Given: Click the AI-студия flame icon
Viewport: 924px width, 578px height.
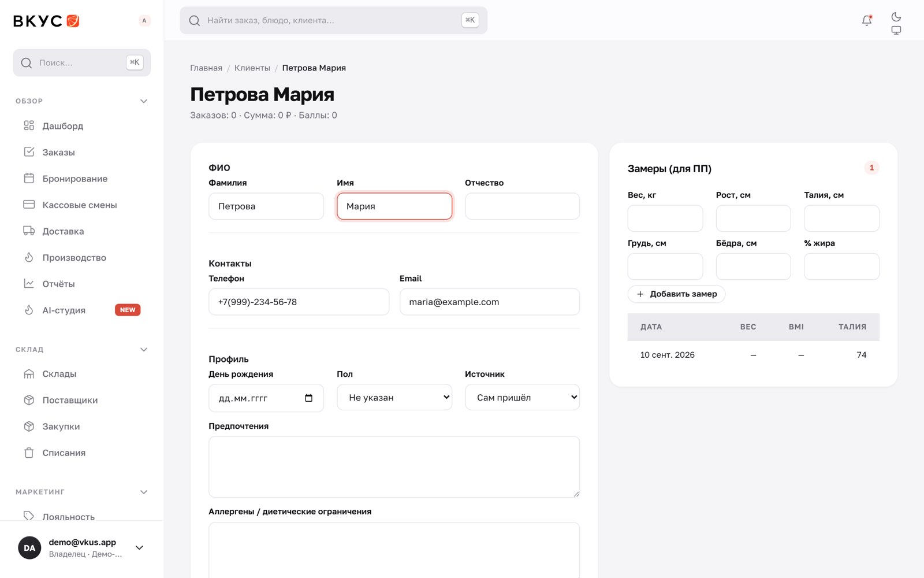Looking at the screenshot, I should click(29, 310).
